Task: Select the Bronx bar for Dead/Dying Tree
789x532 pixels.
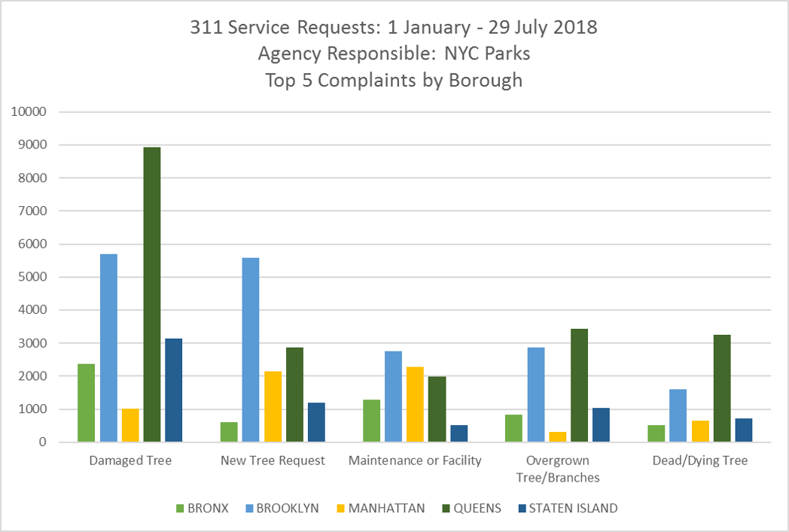Action: pyautogui.click(x=656, y=433)
